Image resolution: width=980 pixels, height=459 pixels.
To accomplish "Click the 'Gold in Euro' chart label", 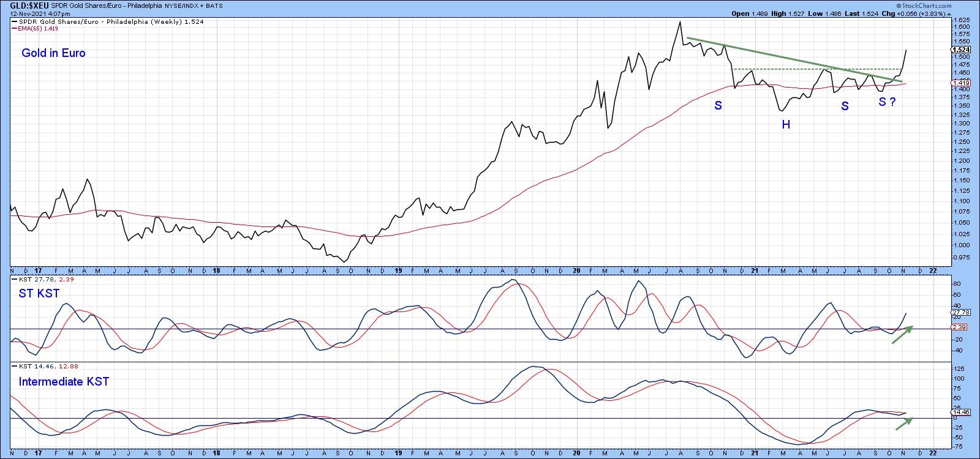I will point(53,53).
